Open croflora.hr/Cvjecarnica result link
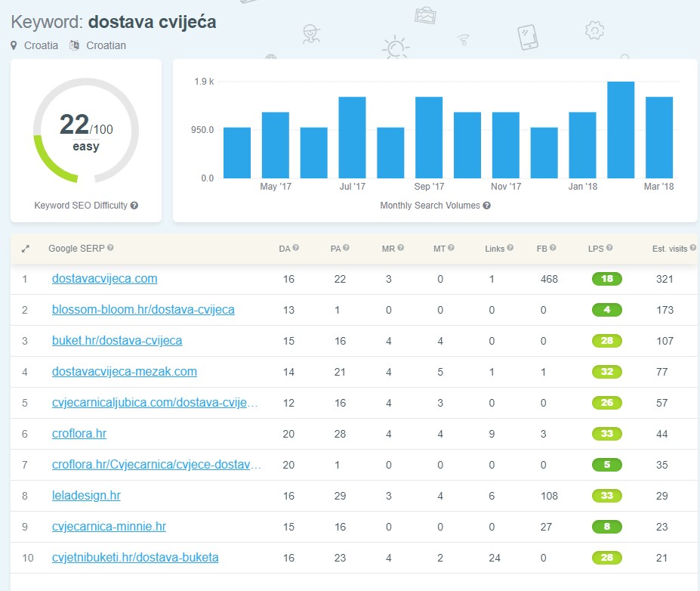This screenshot has width=700, height=591. [156, 465]
